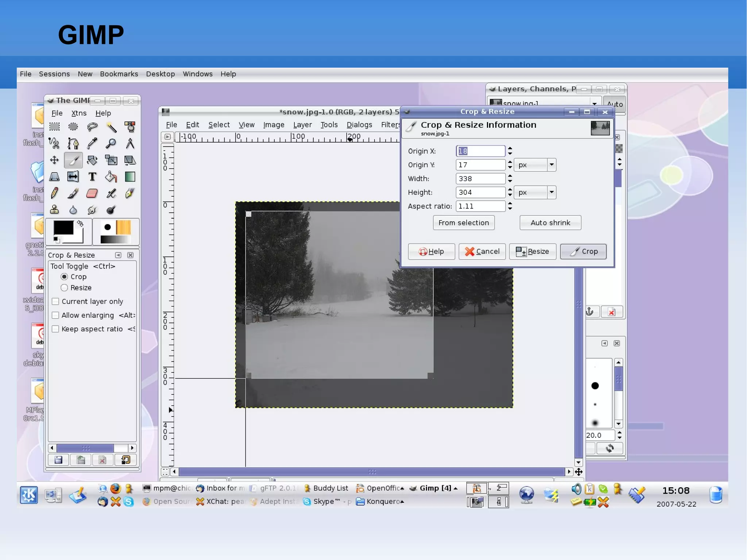747x560 pixels.
Task: Click the black foreground color swatch
Action: pos(63,228)
